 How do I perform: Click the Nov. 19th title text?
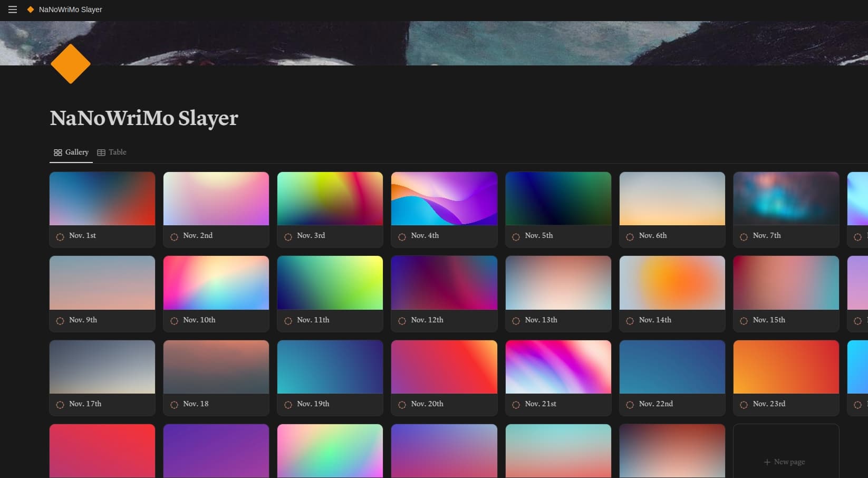(x=313, y=404)
